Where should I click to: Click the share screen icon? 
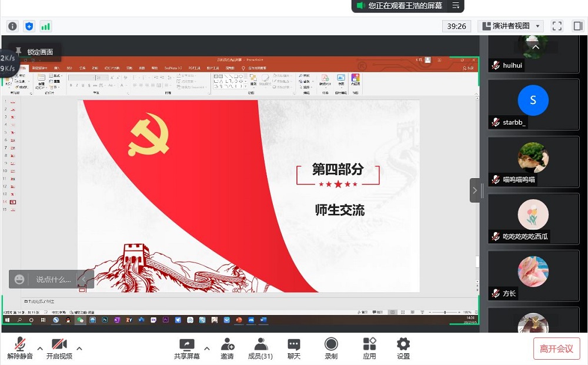pyautogui.click(x=186, y=345)
